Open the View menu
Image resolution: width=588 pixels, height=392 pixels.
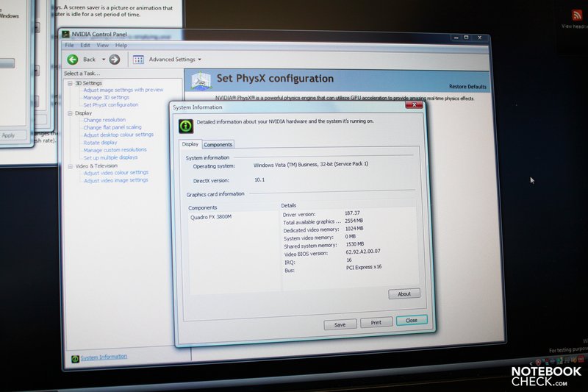pos(102,45)
